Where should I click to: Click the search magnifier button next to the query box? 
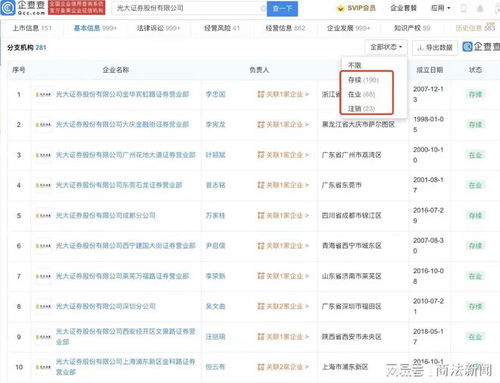[x=282, y=8]
